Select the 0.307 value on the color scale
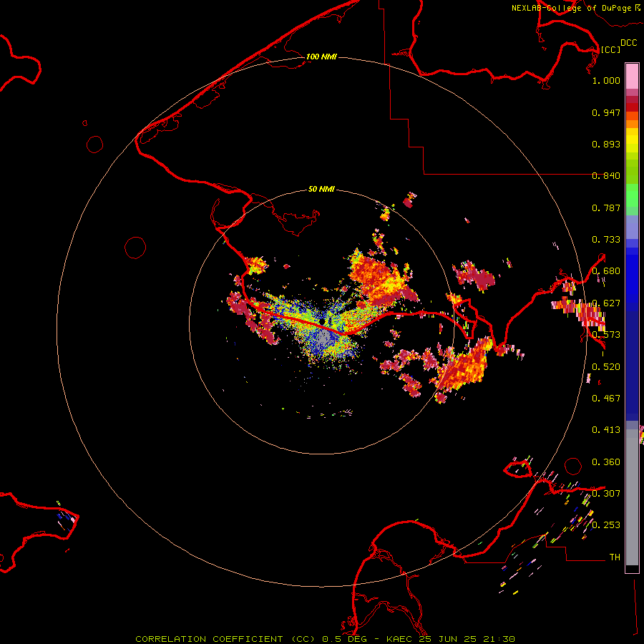This screenshot has width=644, height=644. tap(606, 494)
